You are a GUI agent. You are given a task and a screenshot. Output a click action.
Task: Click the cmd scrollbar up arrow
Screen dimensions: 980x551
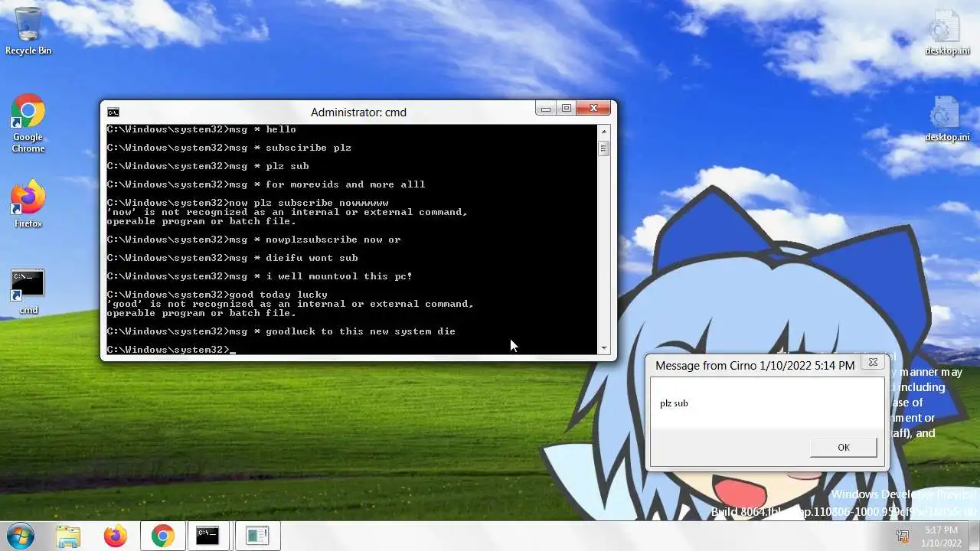[x=604, y=130]
